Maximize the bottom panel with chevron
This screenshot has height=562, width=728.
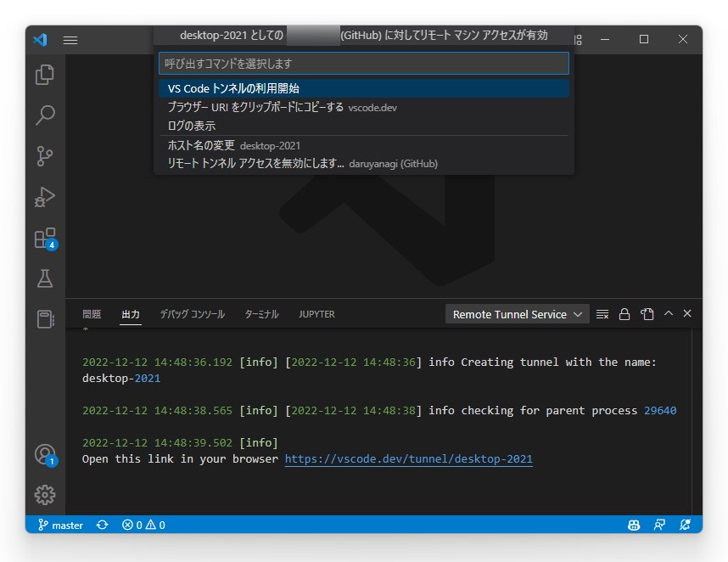pos(669,313)
